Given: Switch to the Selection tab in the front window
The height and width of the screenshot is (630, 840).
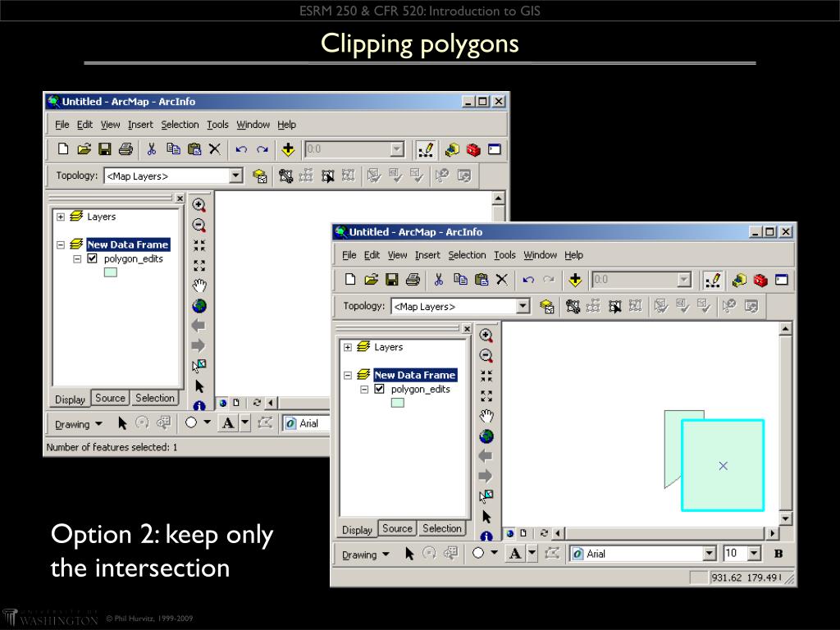Looking at the screenshot, I should click(x=442, y=529).
